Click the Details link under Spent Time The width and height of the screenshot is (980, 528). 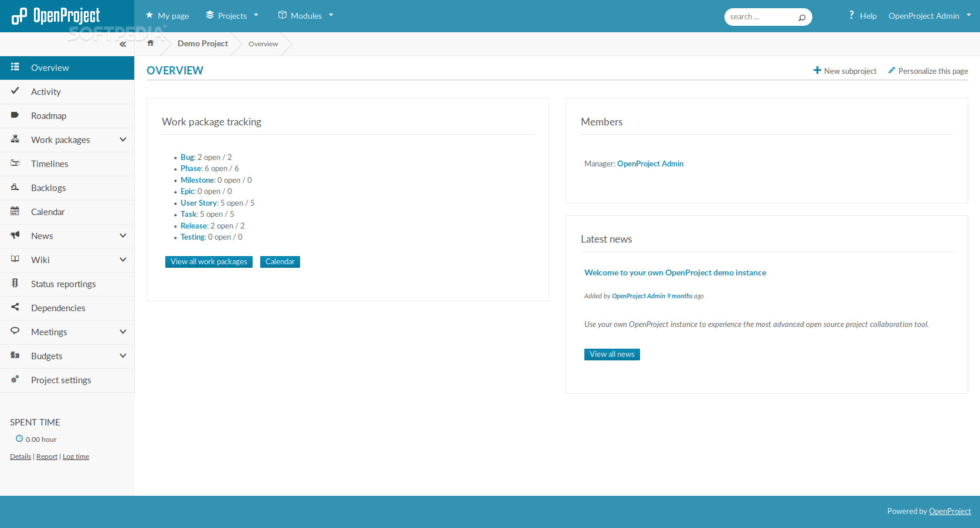pos(21,457)
